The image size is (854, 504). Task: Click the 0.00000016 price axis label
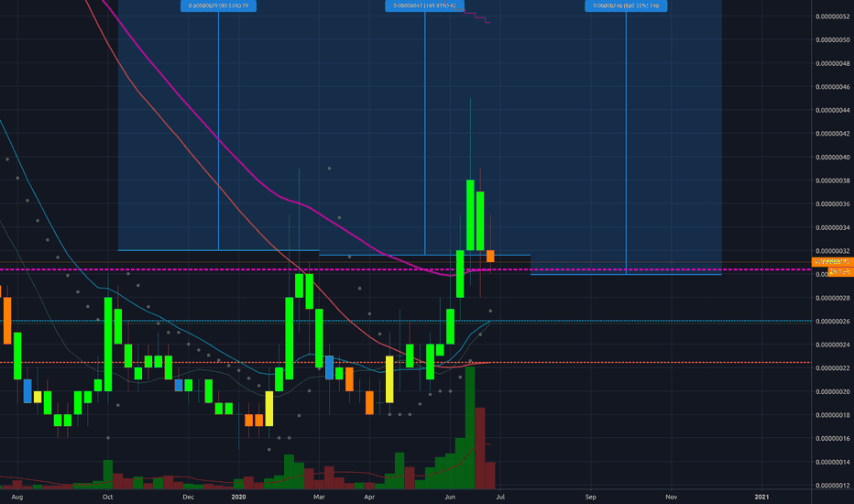point(832,438)
